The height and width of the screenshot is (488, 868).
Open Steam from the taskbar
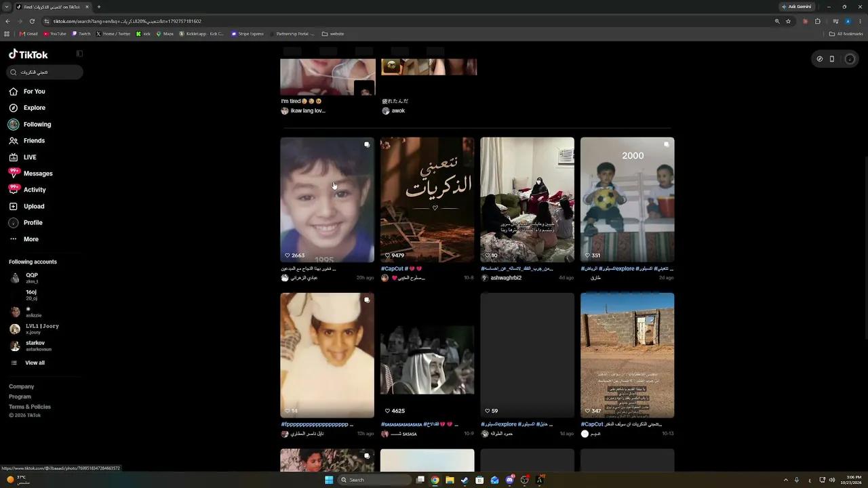pos(465,480)
